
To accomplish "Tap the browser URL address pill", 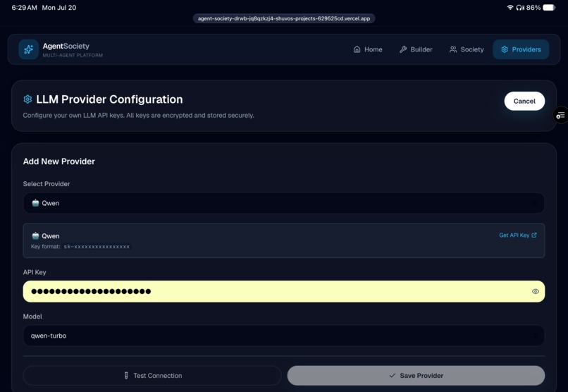I will click(x=283, y=18).
